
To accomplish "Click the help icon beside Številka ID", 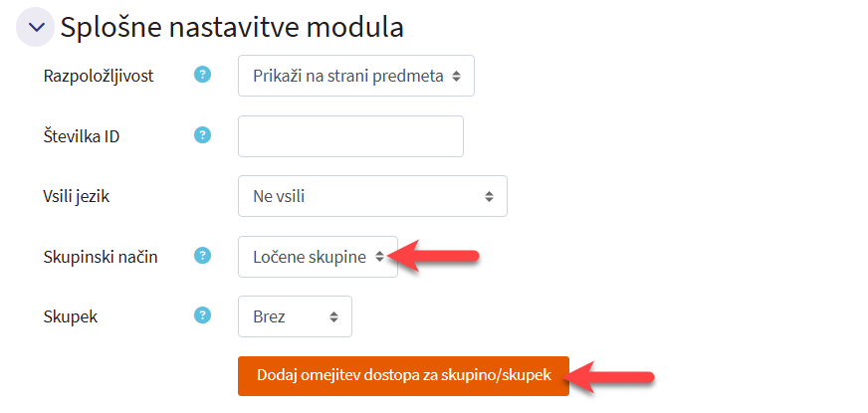I will [x=203, y=135].
